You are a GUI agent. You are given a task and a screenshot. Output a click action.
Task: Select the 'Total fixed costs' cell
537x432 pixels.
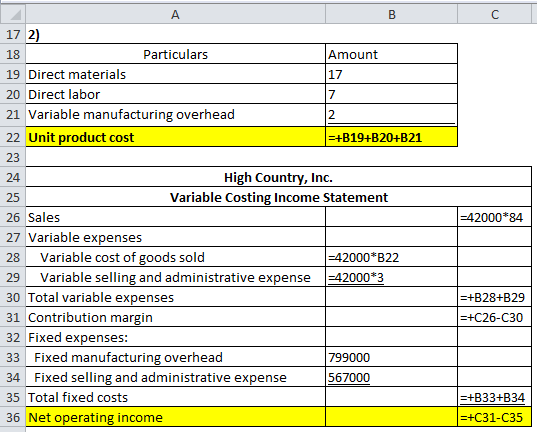coord(175,397)
